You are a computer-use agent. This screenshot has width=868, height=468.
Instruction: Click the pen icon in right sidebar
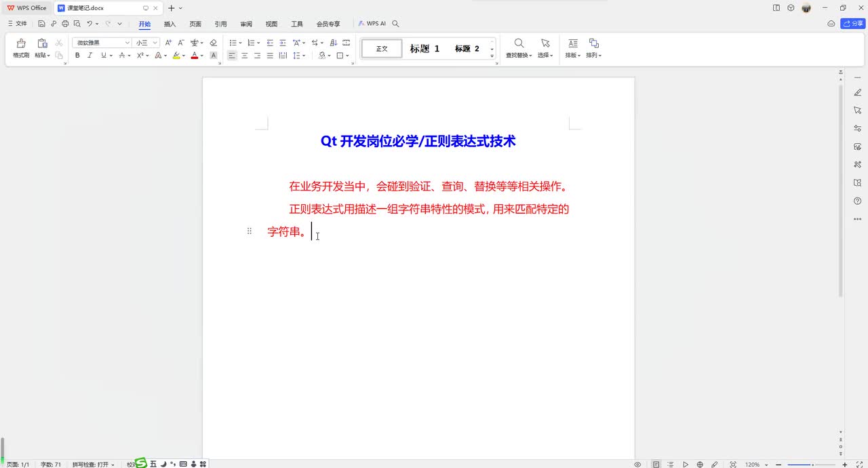pyautogui.click(x=857, y=92)
